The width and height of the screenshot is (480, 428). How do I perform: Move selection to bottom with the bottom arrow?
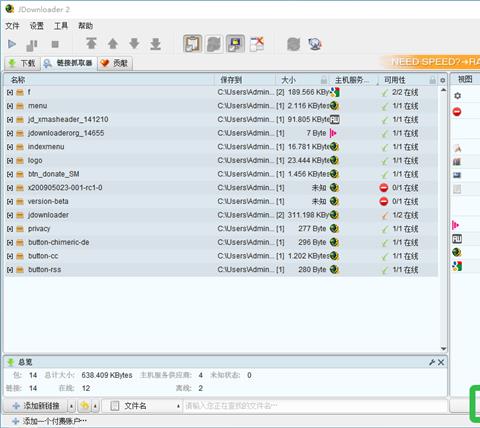156,44
